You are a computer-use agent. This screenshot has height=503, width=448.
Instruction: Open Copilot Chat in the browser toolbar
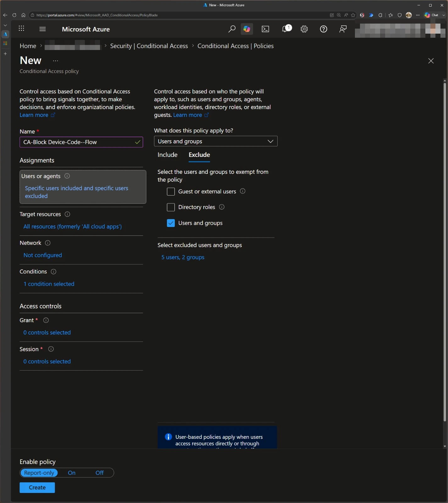431,15
